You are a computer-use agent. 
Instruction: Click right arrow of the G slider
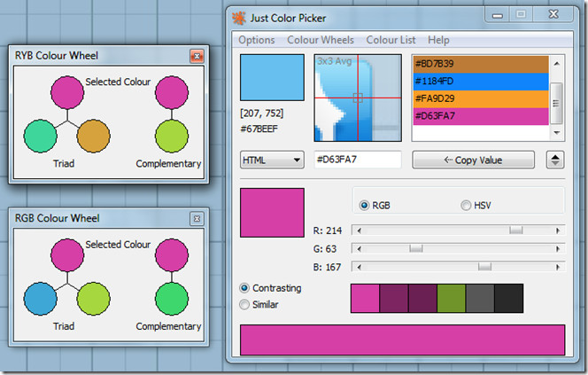click(558, 248)
